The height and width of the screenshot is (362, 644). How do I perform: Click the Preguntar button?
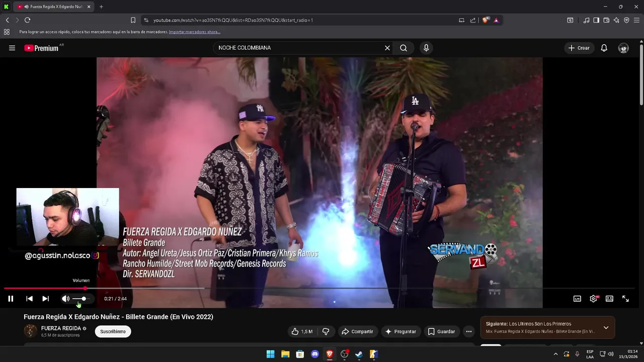tap(400, 331)
